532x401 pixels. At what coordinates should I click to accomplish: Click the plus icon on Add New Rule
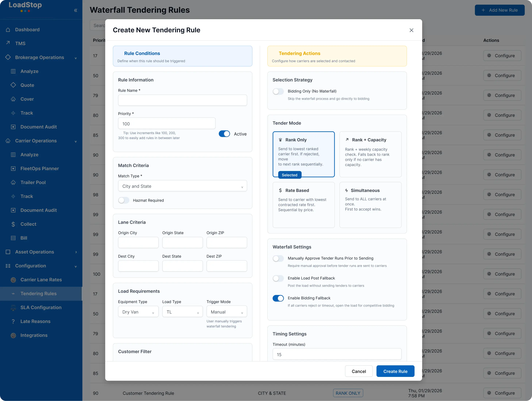click(x=483, y=10)
